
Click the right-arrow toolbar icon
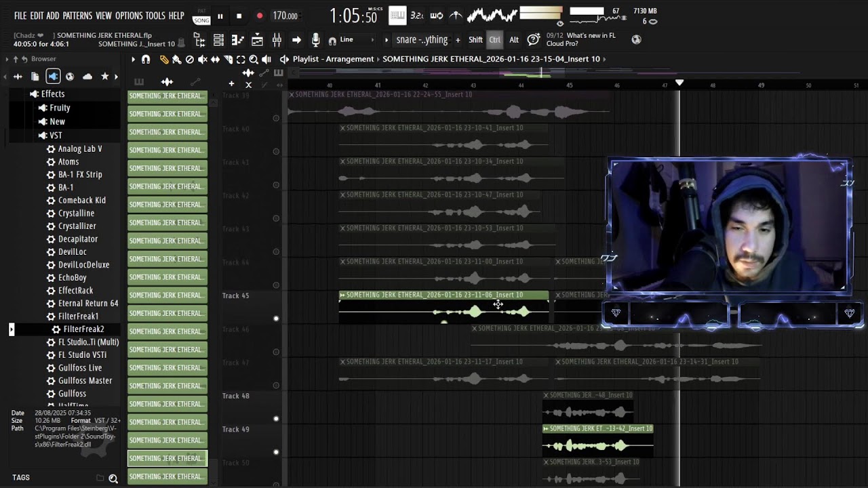click(x=296, y=40)
